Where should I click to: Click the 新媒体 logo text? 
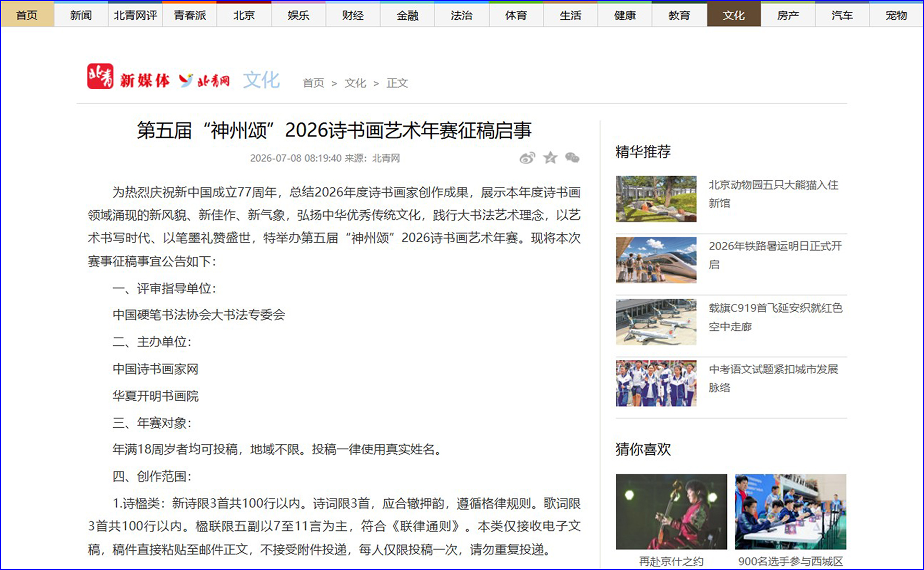click(145, 80)
